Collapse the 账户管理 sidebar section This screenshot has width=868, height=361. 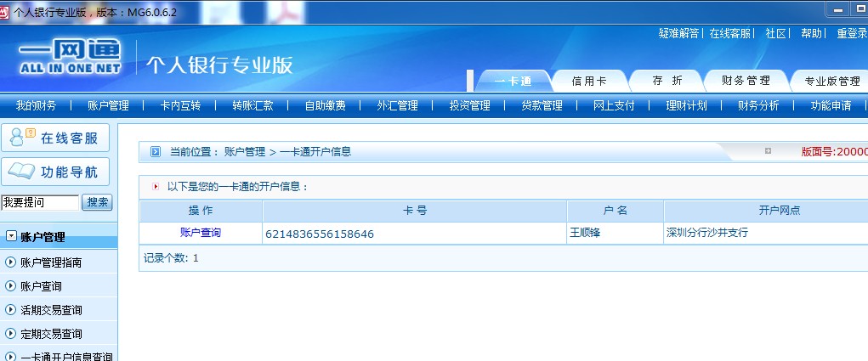[x=10, y=237]
